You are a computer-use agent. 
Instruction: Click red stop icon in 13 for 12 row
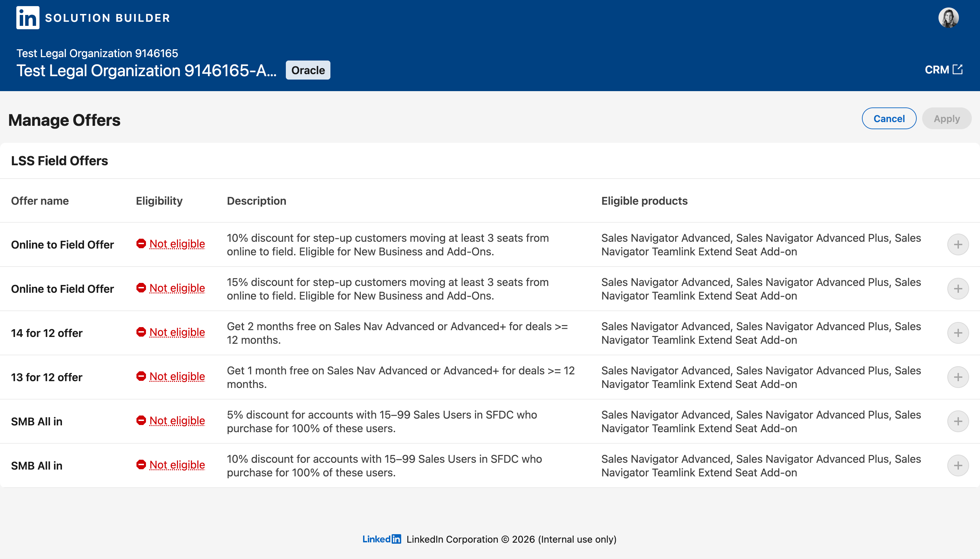141,376
